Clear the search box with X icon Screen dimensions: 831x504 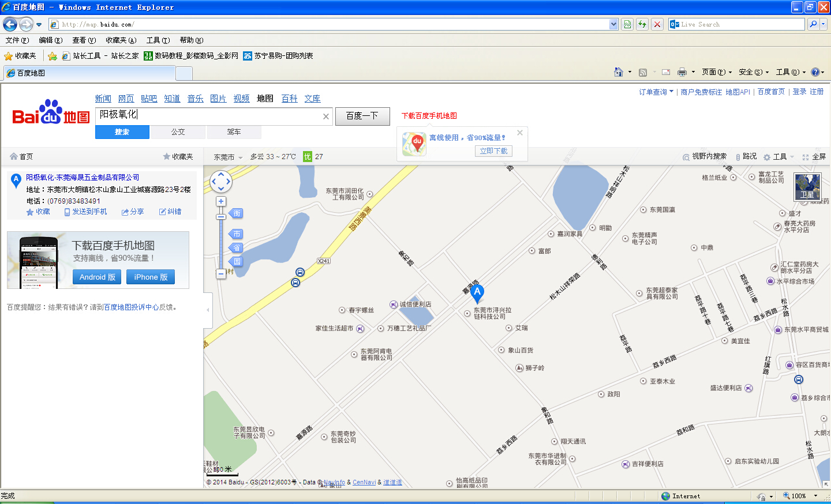[x=326, y=116]
